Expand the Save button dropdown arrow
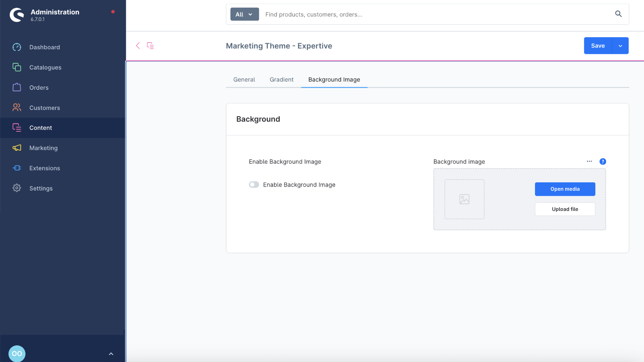This screenshot has height=362, width=644. tap(621, 46)
